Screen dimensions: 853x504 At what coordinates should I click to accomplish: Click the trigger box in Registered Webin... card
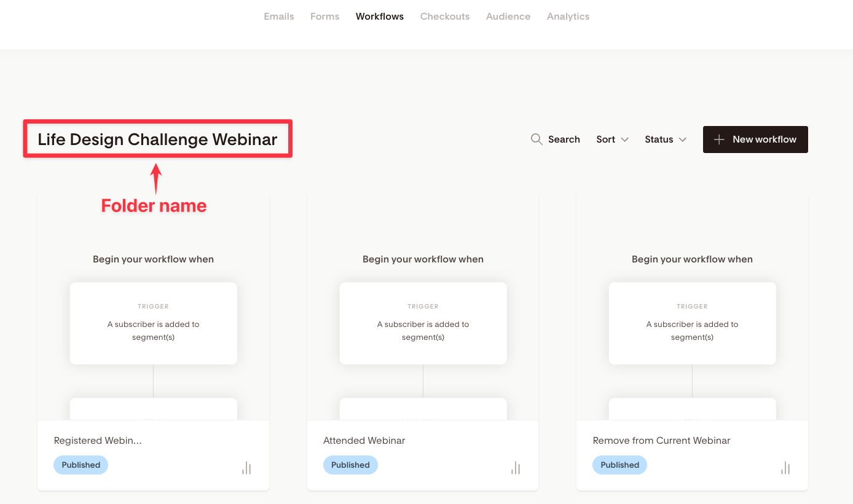point(154,323)
